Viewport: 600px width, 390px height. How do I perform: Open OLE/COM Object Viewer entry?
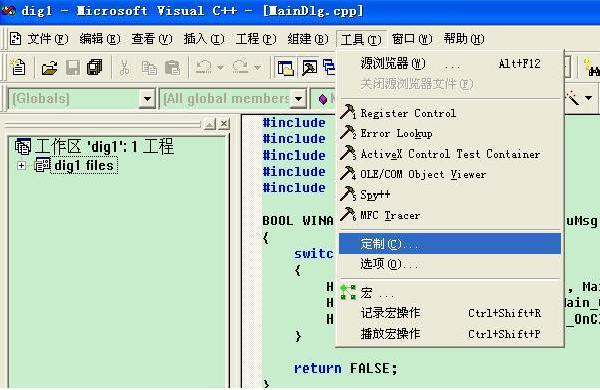click(x=450, y=175)
